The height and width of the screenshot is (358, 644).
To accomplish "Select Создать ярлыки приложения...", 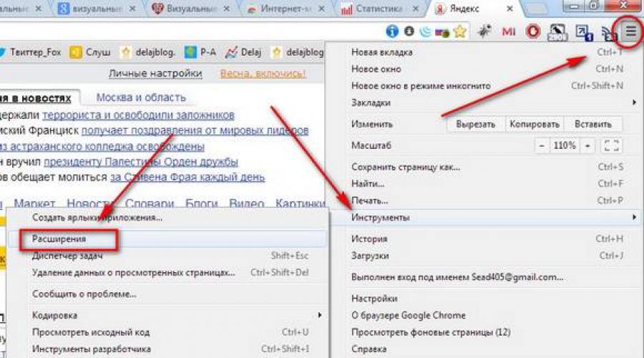I will coord(167,218).
